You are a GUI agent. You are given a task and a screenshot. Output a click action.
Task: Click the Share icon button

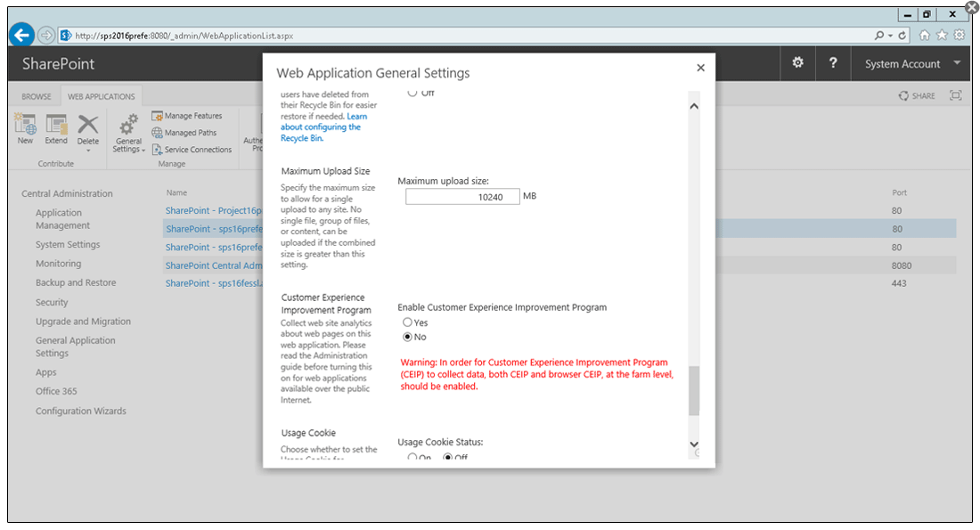(917, 95)
